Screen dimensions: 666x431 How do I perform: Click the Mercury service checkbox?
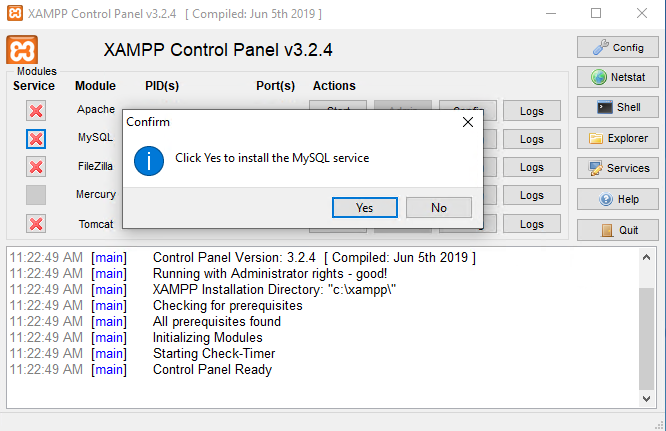click(x=36, y=195)
